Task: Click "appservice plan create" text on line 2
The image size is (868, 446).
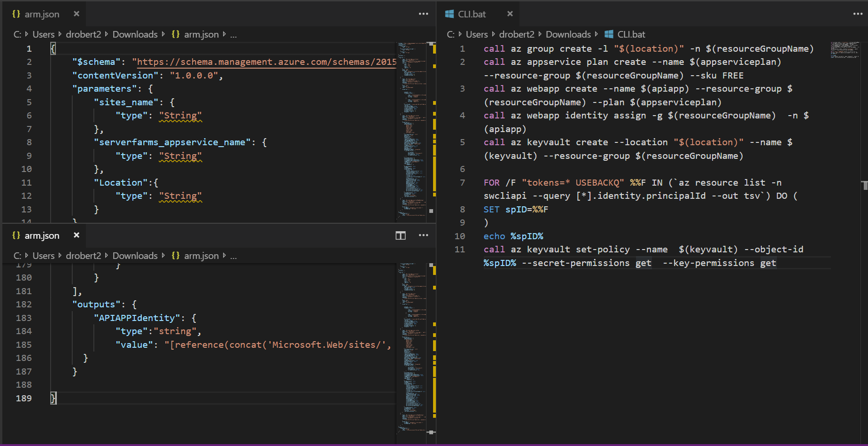Action: pos(586,62)
